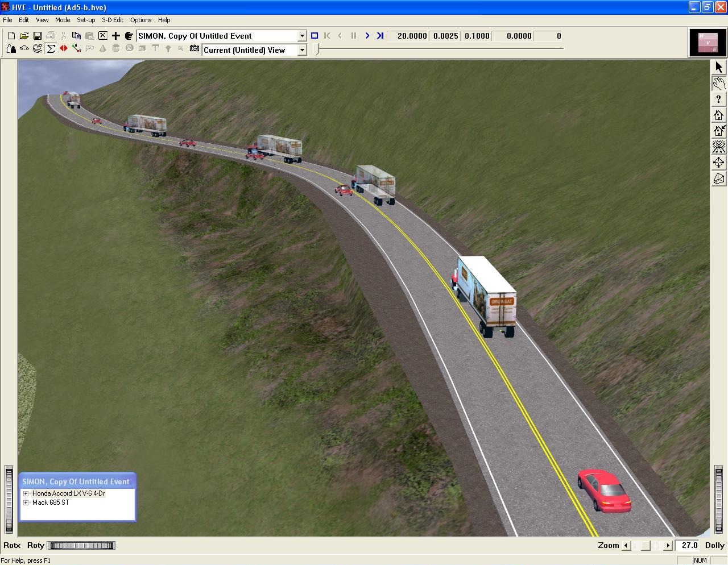The image size is (728, 565).
Task: Click the home view icon
Action: (x=719, y=115)
